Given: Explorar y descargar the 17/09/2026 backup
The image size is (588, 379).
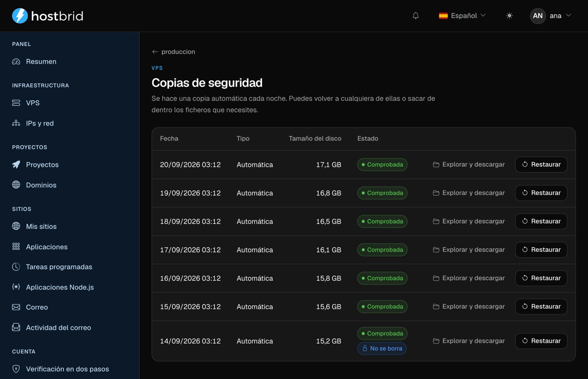Looking at the screenshot, I should (x=469, y=249).
